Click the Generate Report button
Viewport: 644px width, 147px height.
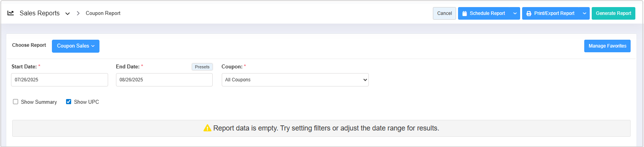click(613, 13)
